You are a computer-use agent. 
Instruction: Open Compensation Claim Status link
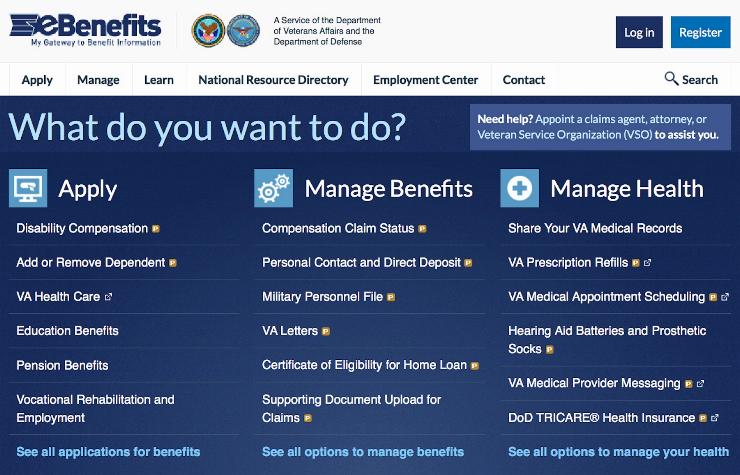338,229
